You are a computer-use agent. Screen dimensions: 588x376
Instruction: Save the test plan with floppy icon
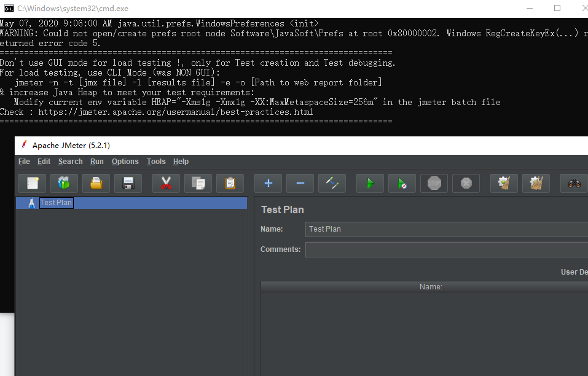(x=128, y=183)
